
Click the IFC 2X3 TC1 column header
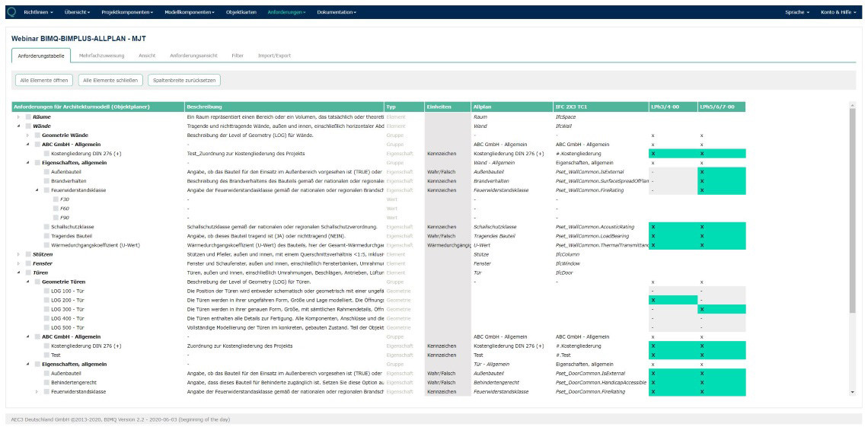(602, 107)
